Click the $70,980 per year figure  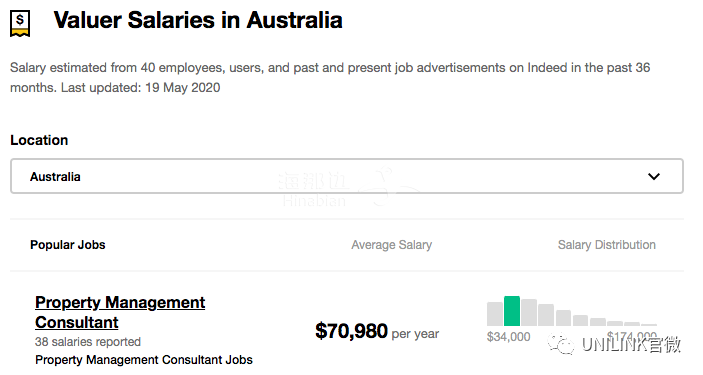(377, 331)
